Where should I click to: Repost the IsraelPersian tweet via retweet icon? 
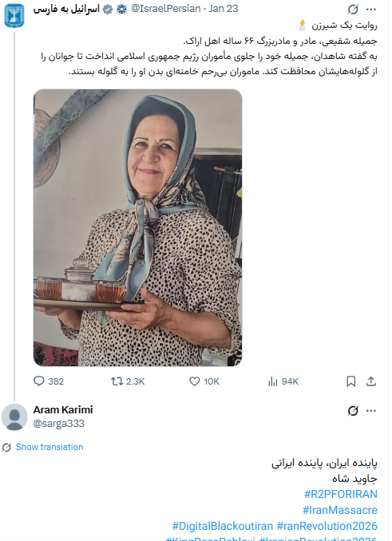(x=117, y=381)
